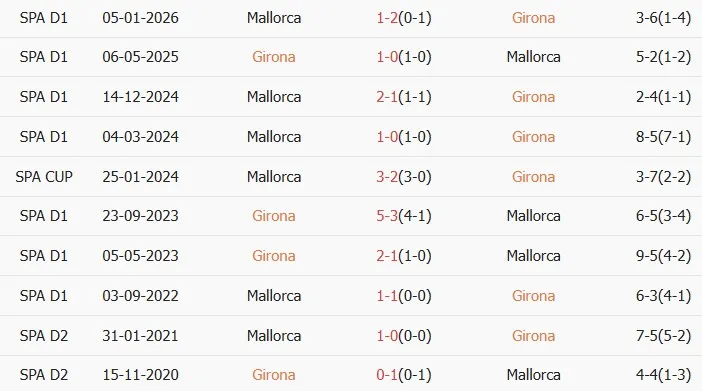Screen dimensions: 702x391
Task: Click Girona in the 14-12-2024 row
Action: tap(533, 97)
